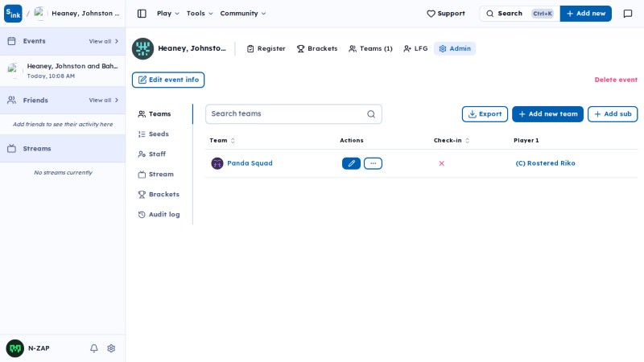Click the Add new button
The height and width of the screenshot is (362, 644).
pos(586,14)
